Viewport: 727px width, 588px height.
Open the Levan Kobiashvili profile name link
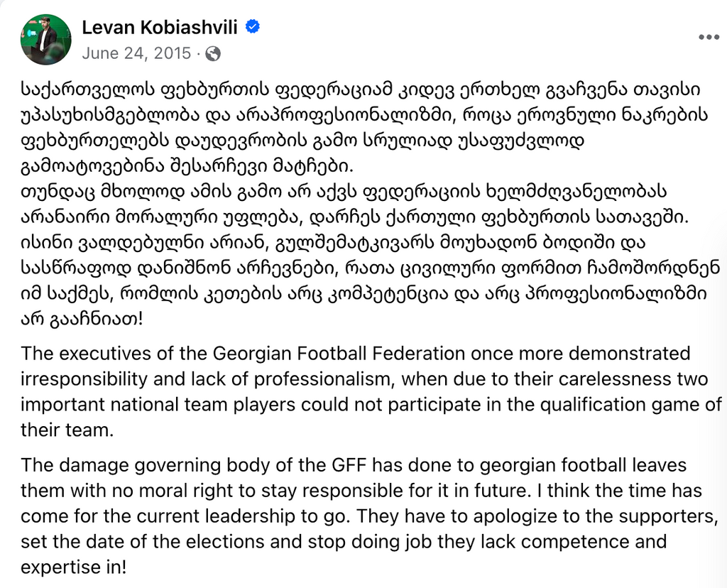(x=160, y=28)
